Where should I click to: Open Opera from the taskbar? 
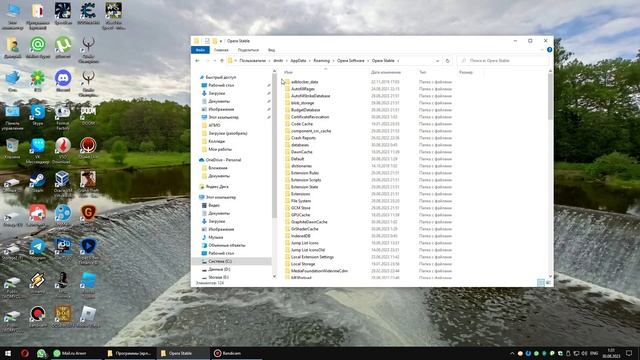(24, 353)
